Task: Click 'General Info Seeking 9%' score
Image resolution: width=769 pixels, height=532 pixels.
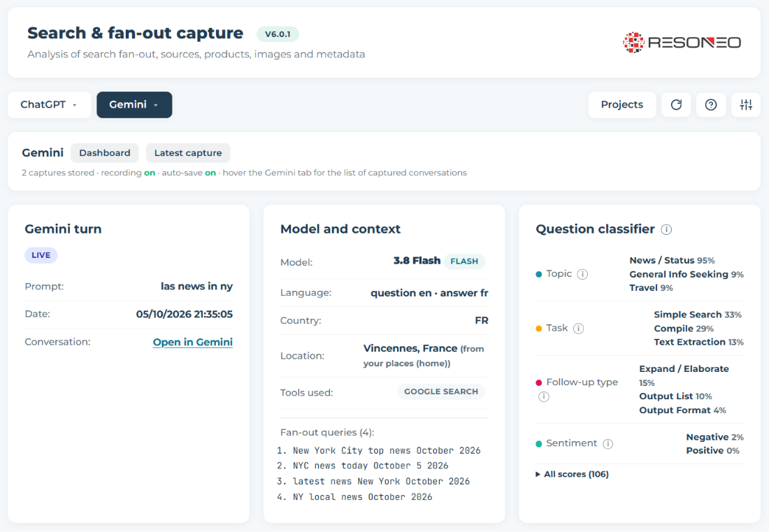Action: pos(687,274)
